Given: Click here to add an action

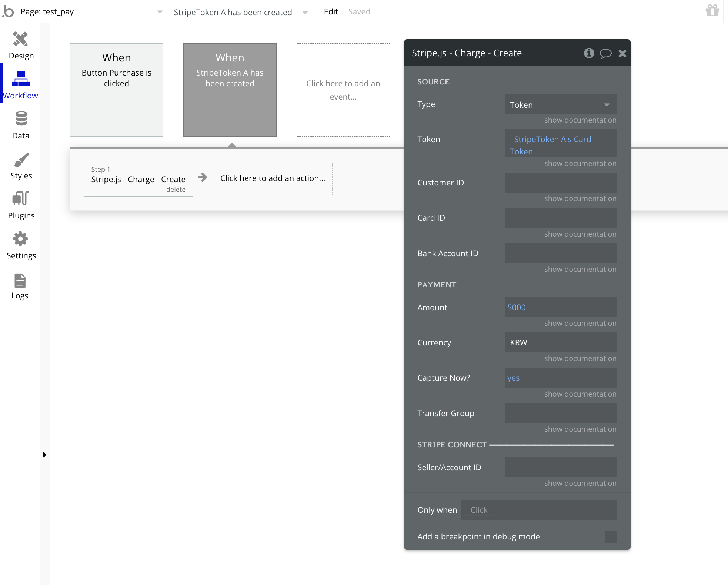Looking at the screenshot, I should click(273, 178).
